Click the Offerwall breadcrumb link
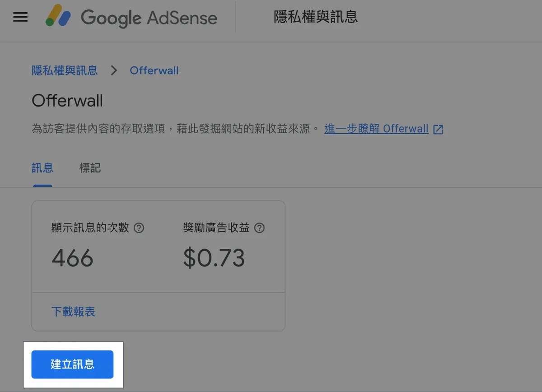 click(x=154, y=70)
